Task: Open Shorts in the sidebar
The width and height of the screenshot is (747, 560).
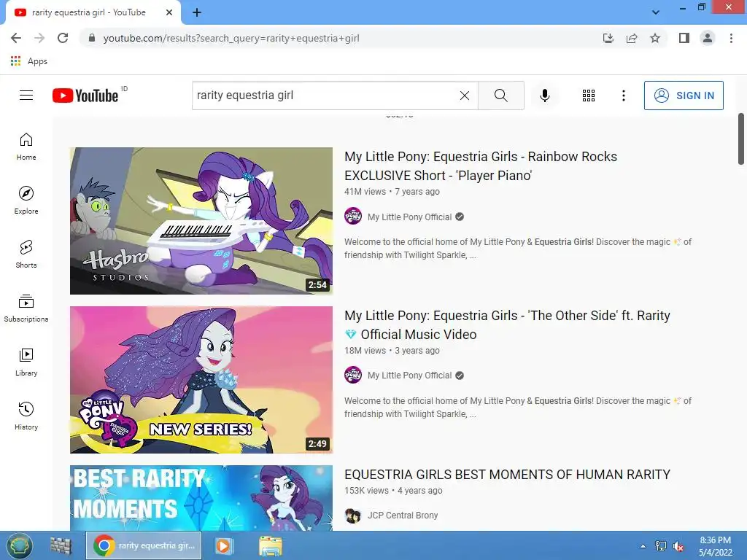Action: [26, 254]
